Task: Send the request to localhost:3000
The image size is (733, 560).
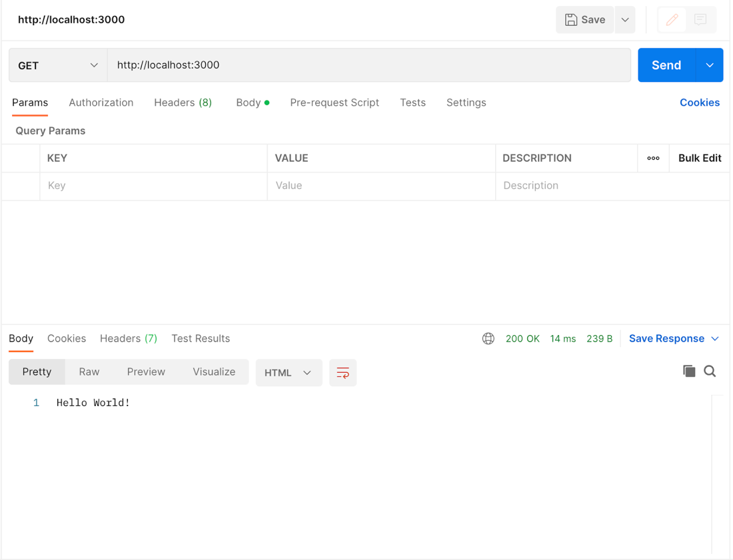Action: tap(666, 65)
